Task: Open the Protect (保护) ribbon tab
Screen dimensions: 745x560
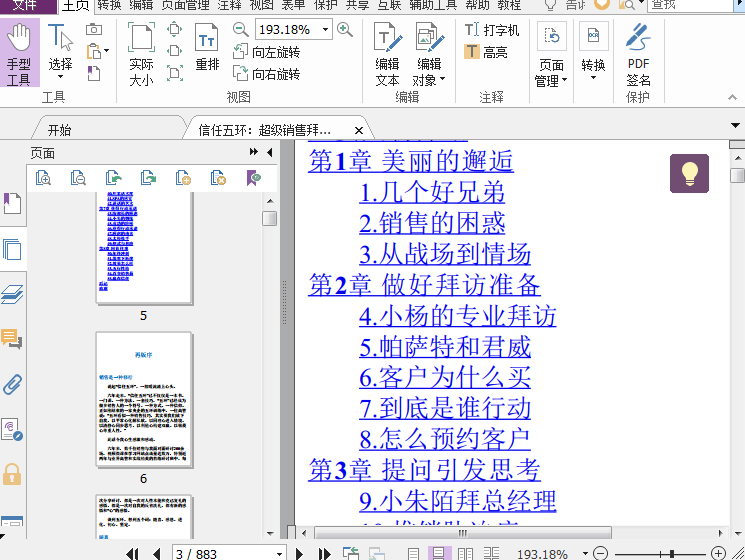Action: tap(325, 5)
